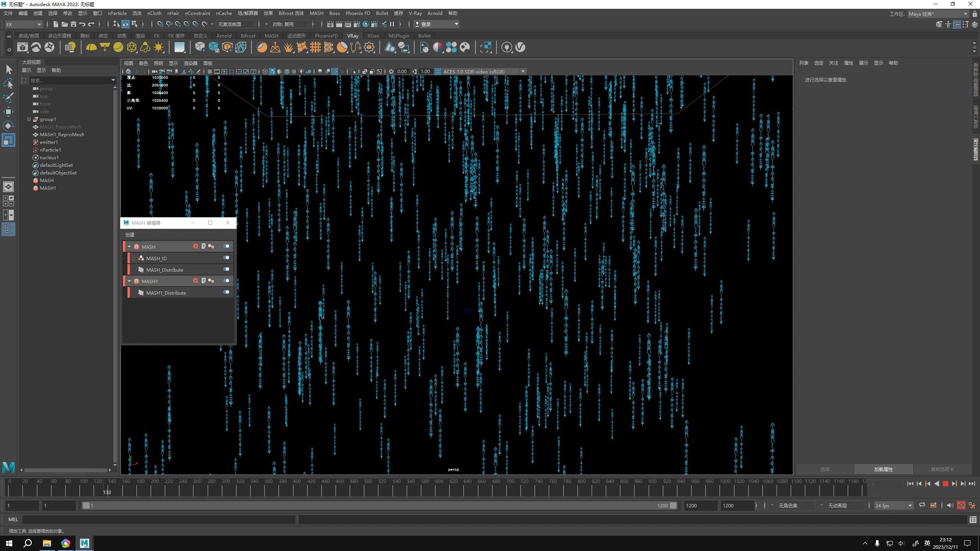Screen dimensions: 980x551
Task: Toggle MASH_ID node enable switch
Action: [x=226, y=258]
